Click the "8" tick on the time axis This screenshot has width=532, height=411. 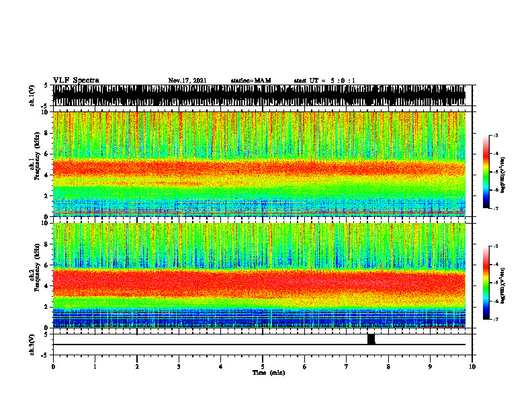point(388,367)
